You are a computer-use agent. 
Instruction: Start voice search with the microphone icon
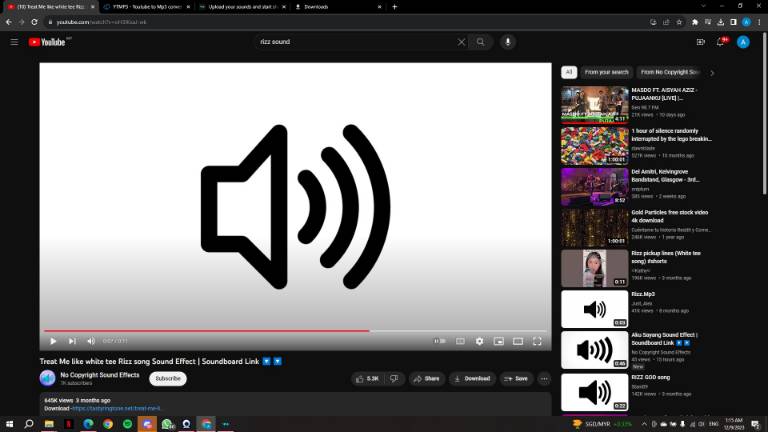(x=508, y=42)
